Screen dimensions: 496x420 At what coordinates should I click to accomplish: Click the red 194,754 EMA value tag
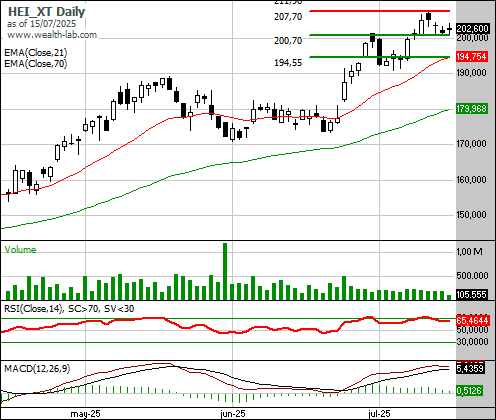[x=472, y=57]
